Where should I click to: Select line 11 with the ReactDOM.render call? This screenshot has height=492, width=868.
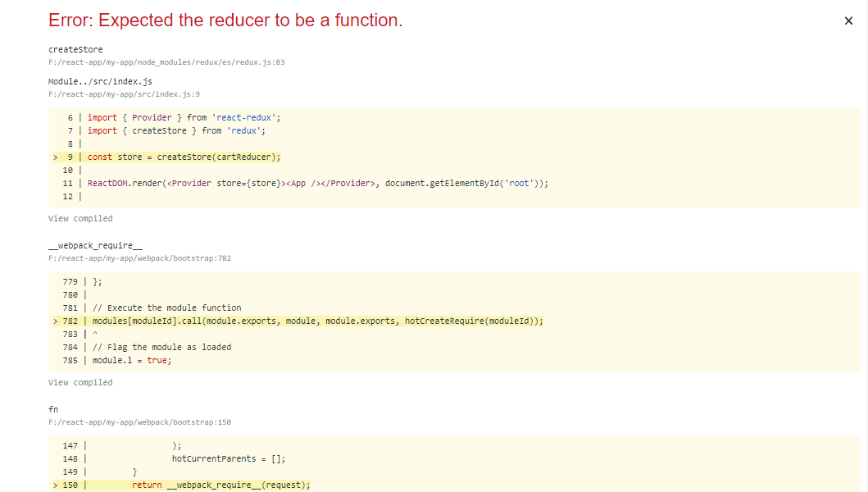click(318, 183)
